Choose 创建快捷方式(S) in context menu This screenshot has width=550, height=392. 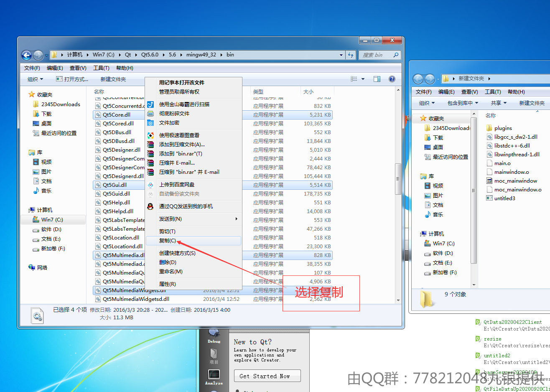click(194, 253)
